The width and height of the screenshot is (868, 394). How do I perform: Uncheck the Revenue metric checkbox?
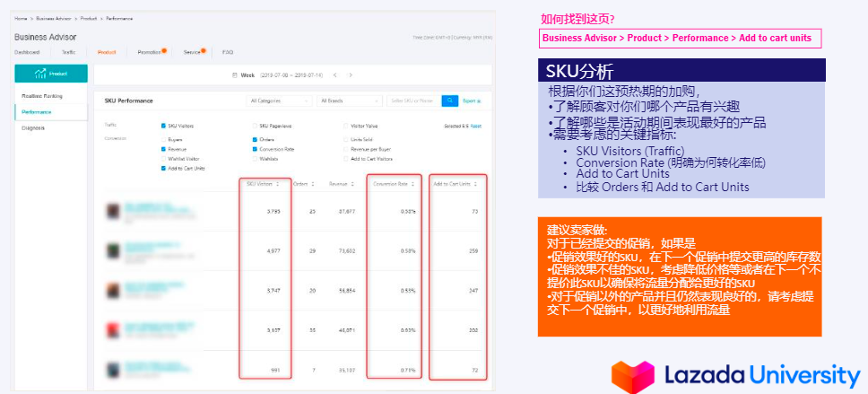pos(163,149)
